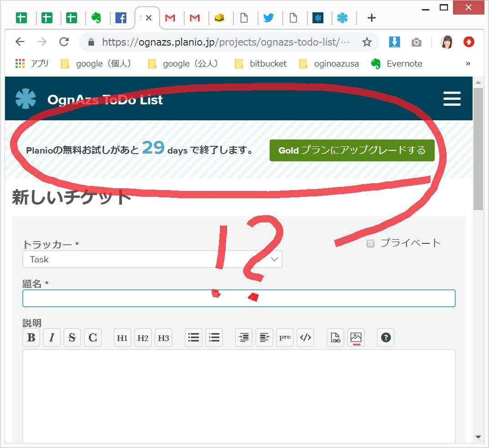Open text formatting help
This screenshot has height=448, width=489.
tap(386, 337)
